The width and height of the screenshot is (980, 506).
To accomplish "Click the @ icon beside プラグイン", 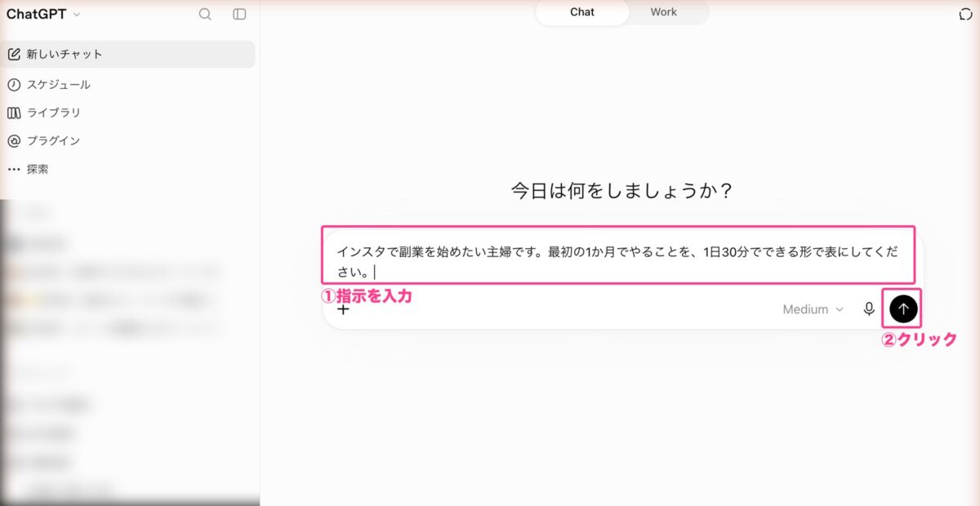I will (14, 140).
